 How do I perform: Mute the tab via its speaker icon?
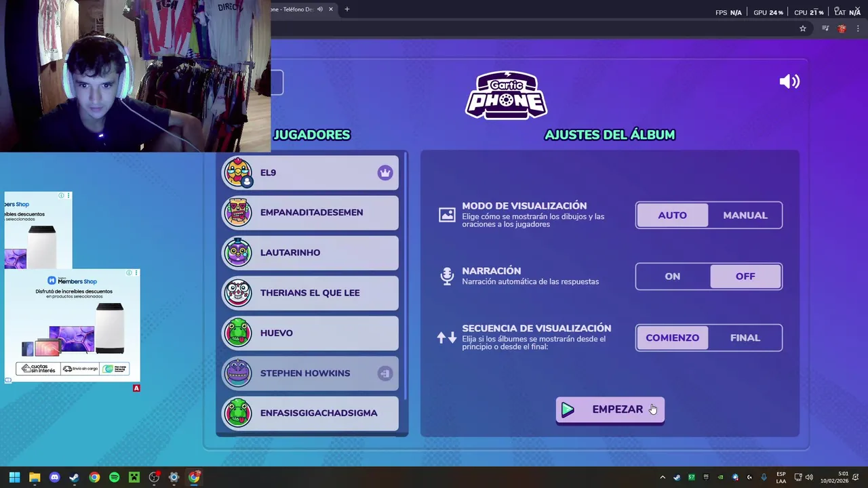tap(320, 9)
